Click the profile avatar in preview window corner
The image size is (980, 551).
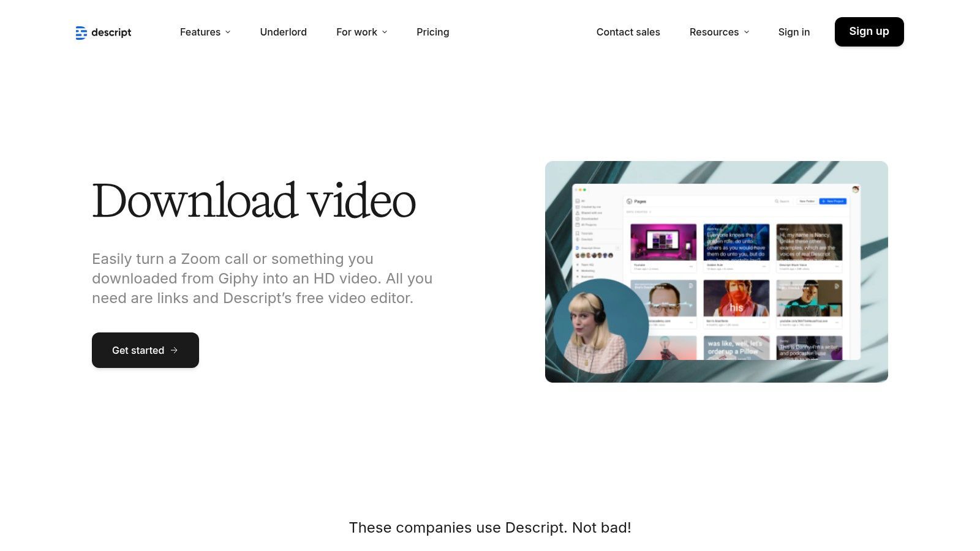click(x=856, y=189)
